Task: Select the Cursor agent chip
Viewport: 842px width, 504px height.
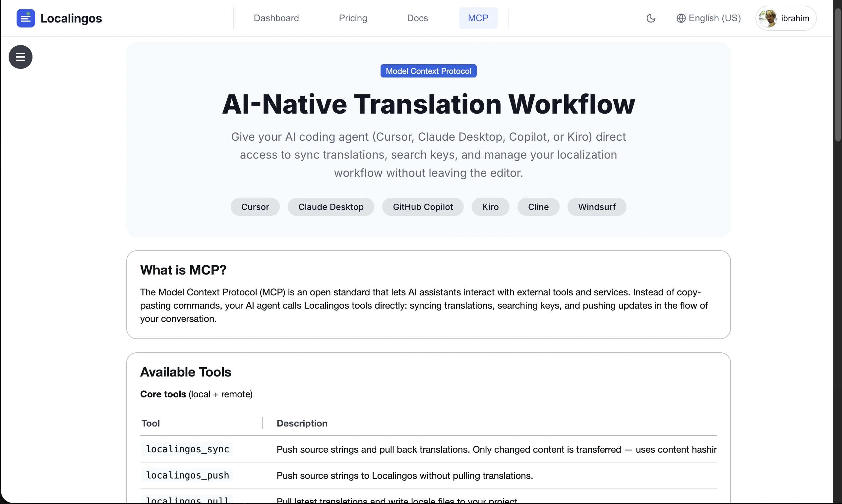Action: 255,207
